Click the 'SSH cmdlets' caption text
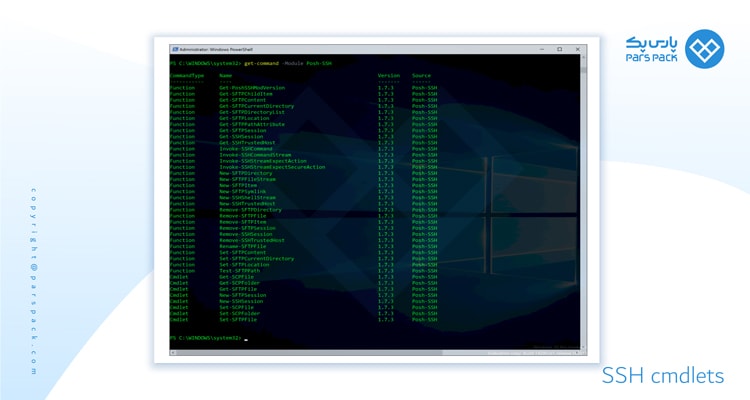This screenshot has width=750, height=400. click(663, 376)
